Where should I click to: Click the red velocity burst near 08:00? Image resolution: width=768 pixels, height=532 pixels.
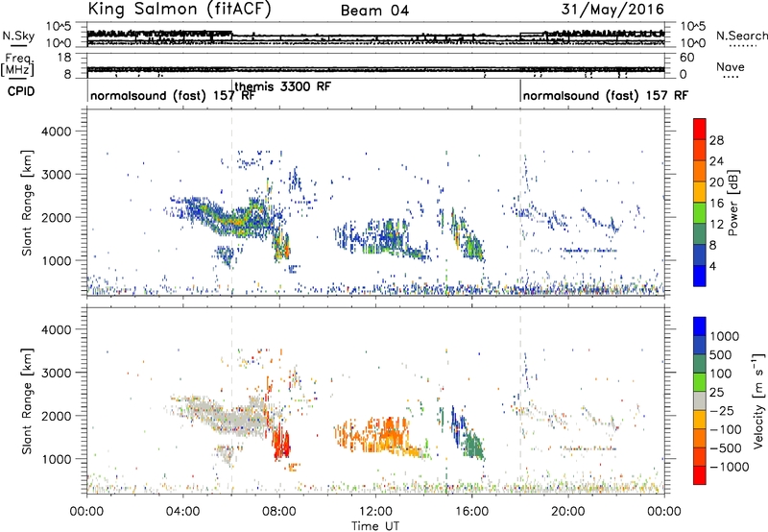[281, 443]
